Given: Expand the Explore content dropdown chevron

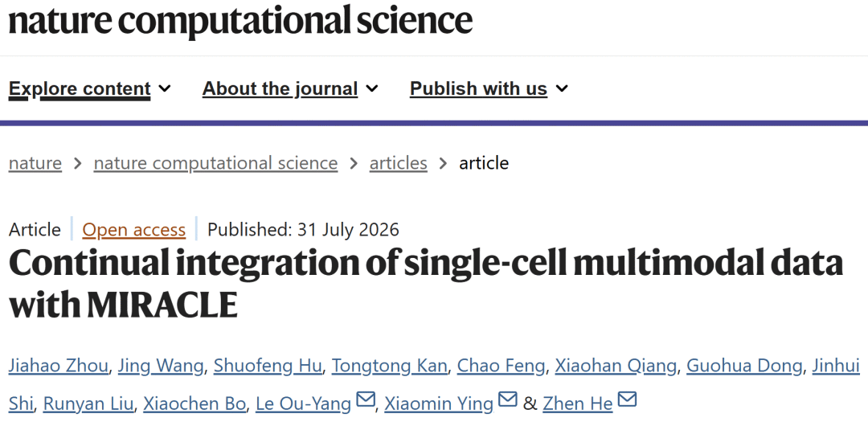Looking at the screenshot, I should (x=165, y=88).
